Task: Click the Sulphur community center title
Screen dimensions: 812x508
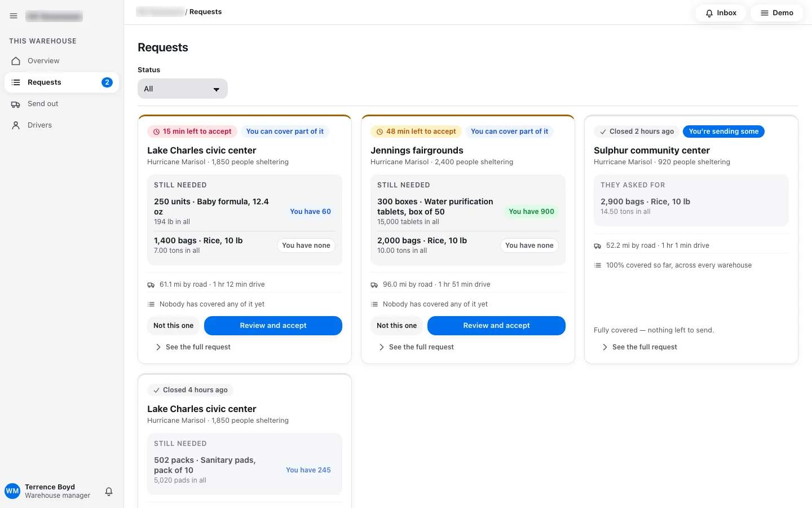Action: click(652, 151)
